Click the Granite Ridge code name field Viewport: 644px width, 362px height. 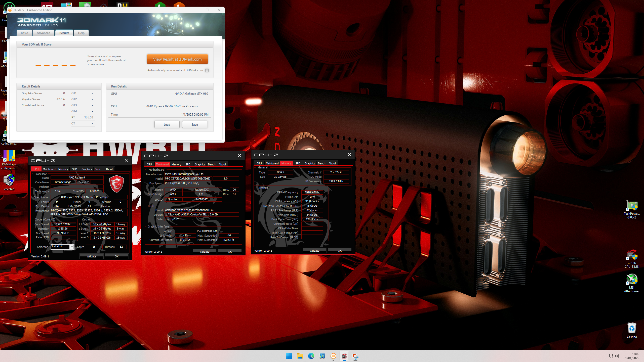pyautogui.click(x=63, y=182)
